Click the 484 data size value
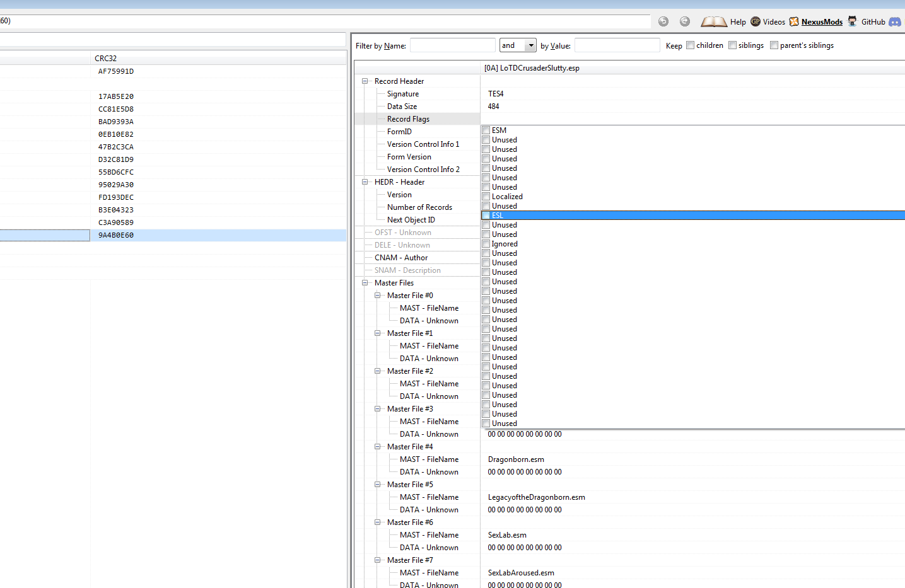This screenshot has width=905, height=588. click(x=493, y=107)
